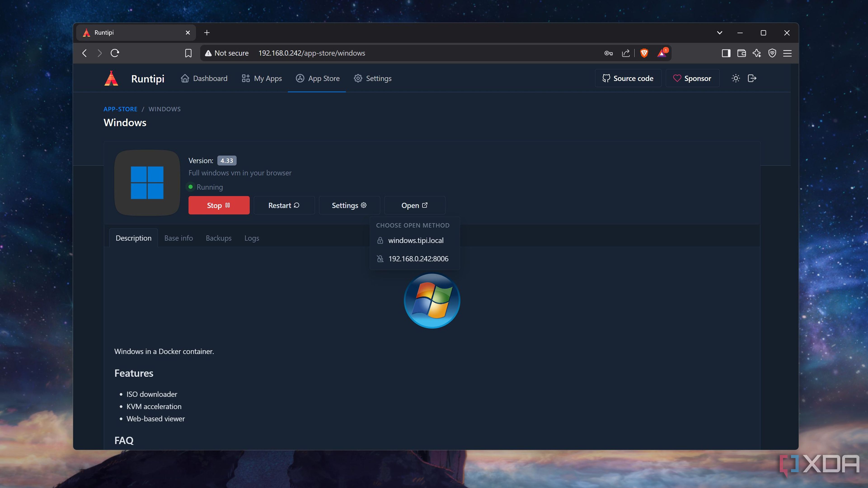Expand the tab search chevron
868x488 pixels.
(719, 33)
